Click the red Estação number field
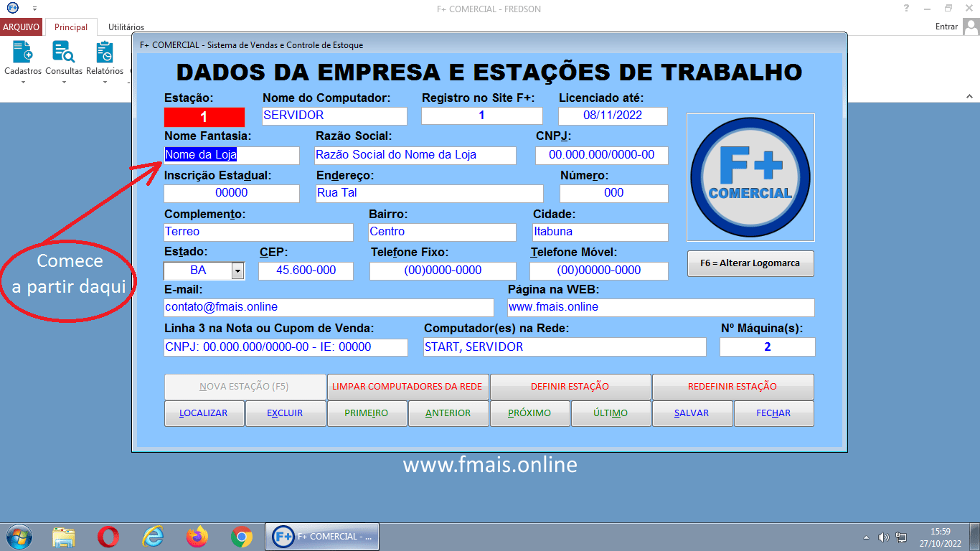The image size is (980, 551). (x=204, y=117)
